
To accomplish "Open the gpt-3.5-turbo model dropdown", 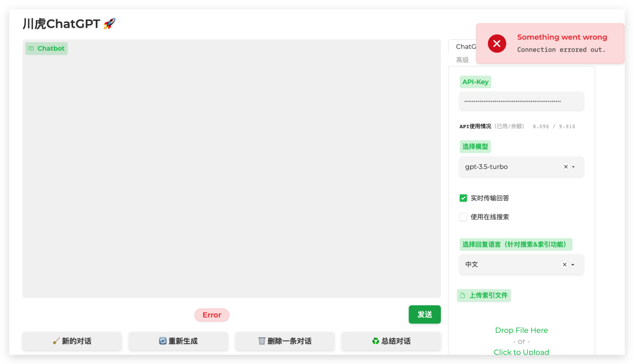I will 573,167.
